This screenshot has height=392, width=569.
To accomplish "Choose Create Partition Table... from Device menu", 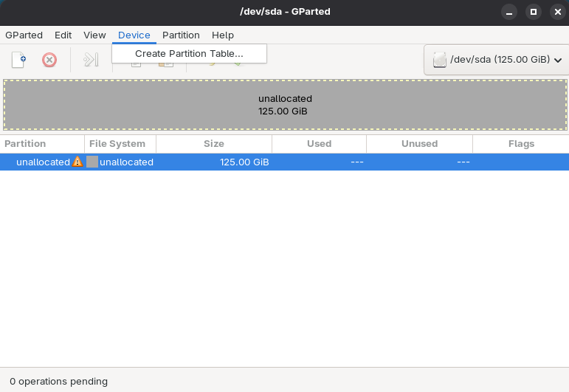I will click(189, 54).
